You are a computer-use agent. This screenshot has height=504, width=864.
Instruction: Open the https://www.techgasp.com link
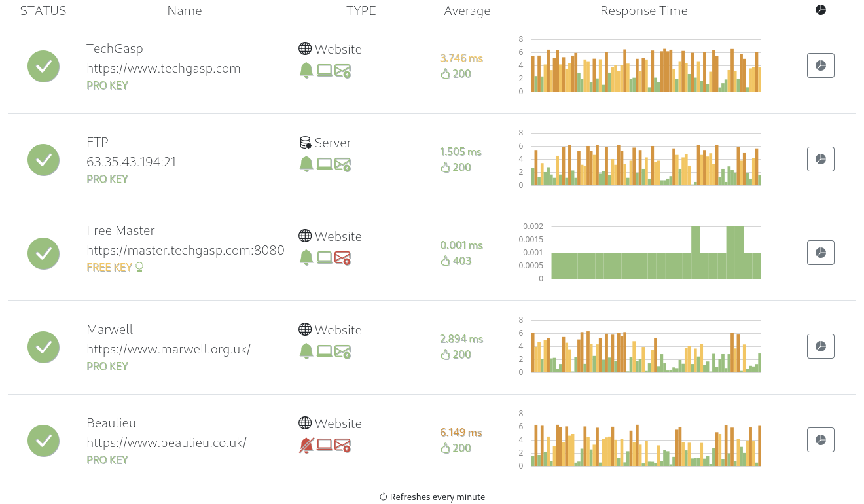click(164, 68)
